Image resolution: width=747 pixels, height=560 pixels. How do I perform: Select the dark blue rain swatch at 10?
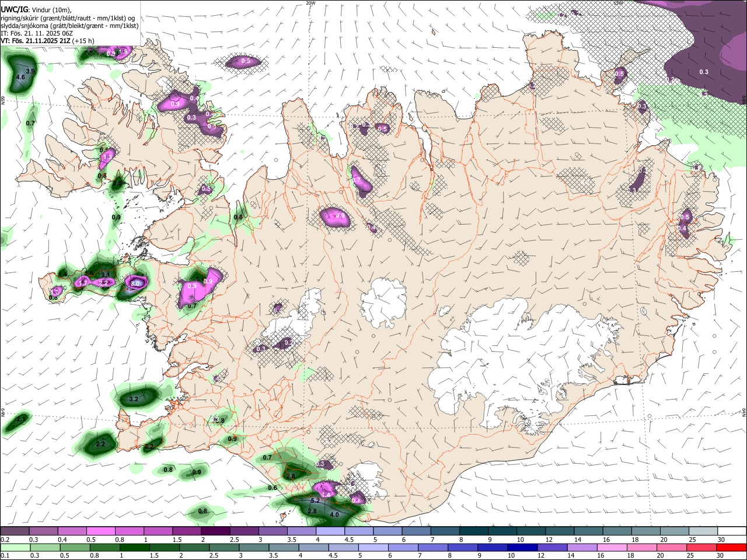point(522,547)
